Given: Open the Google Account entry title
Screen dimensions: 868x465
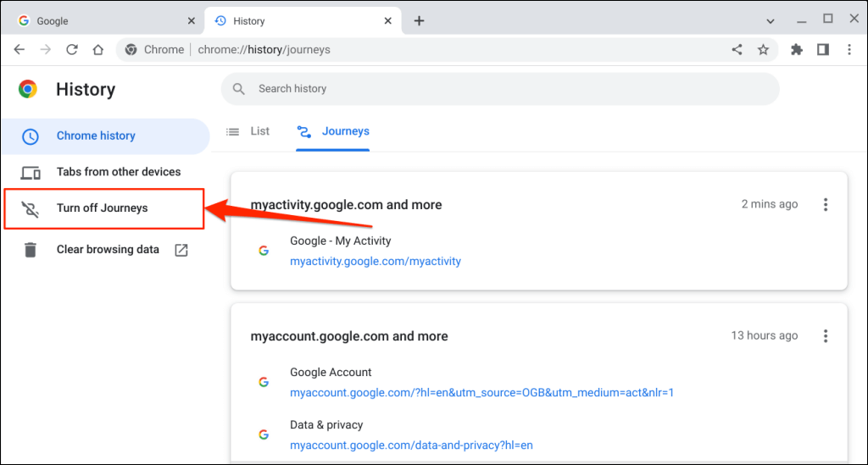Looking at the screenshot, I should [x=331, y=373].
